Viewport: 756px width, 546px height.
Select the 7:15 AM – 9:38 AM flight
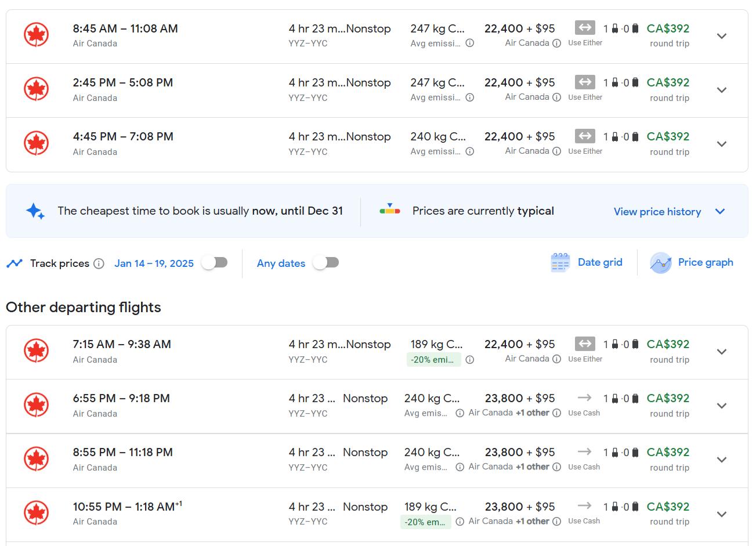coord(122,345)
